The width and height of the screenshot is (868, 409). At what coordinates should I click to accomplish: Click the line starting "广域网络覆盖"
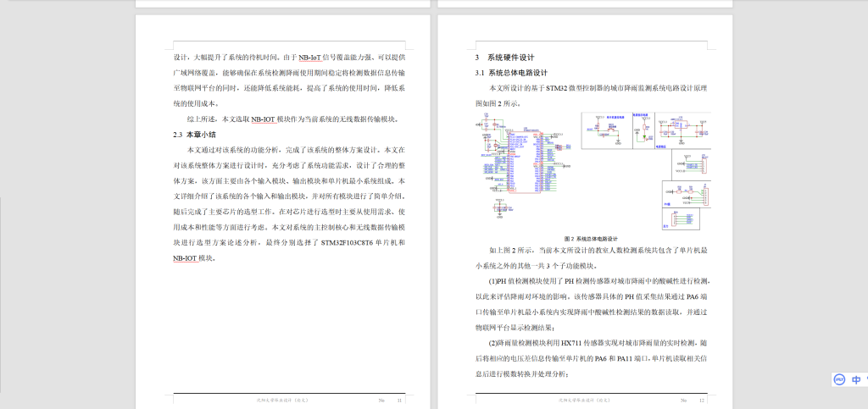[290, 73]
